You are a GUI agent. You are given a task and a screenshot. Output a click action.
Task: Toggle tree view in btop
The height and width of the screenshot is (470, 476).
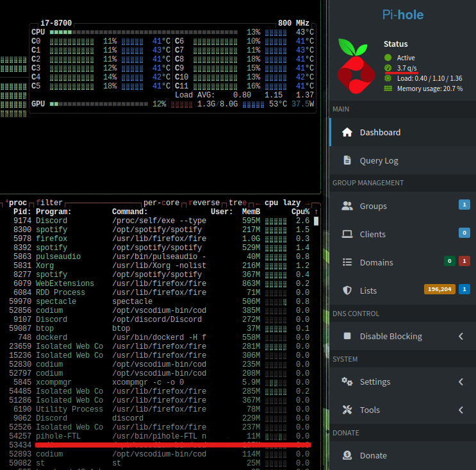pyautogui.click(x=238, y=203)
